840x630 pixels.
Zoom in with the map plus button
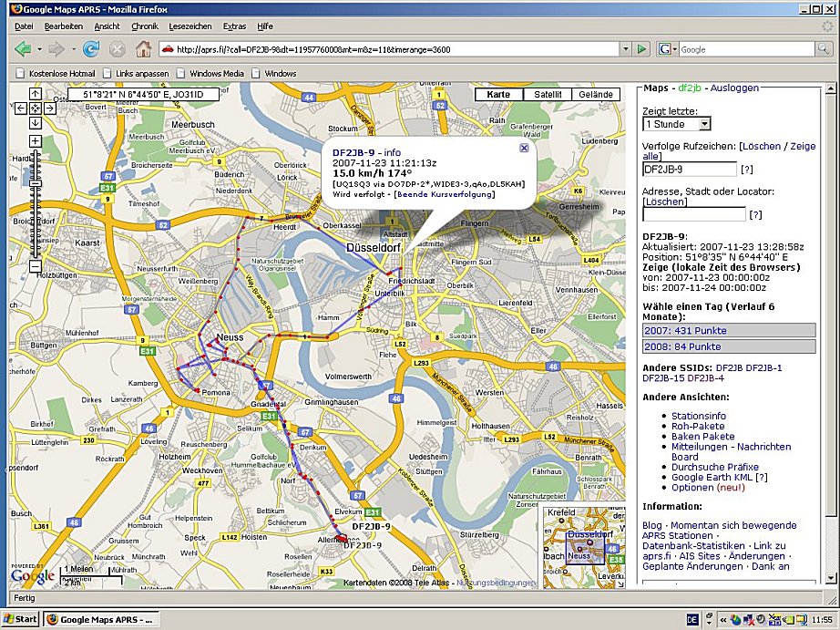point(36,141)
